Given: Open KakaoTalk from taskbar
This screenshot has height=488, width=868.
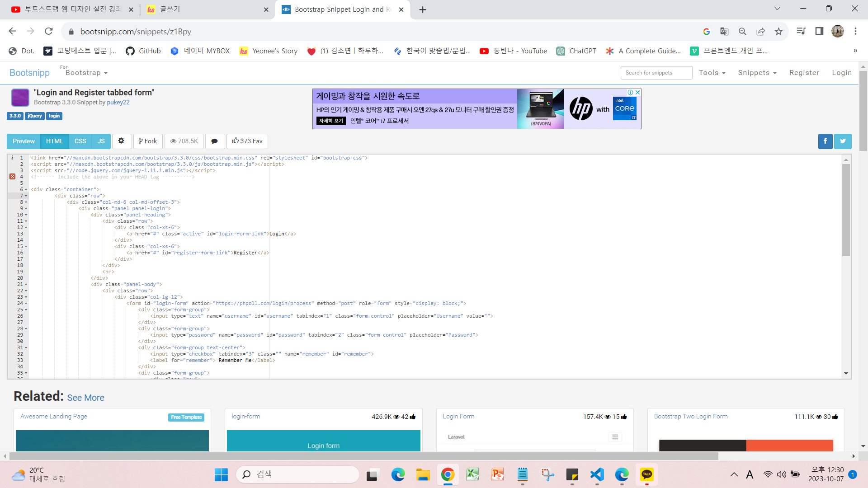Looking at the screenshot, I should (646, 474).
